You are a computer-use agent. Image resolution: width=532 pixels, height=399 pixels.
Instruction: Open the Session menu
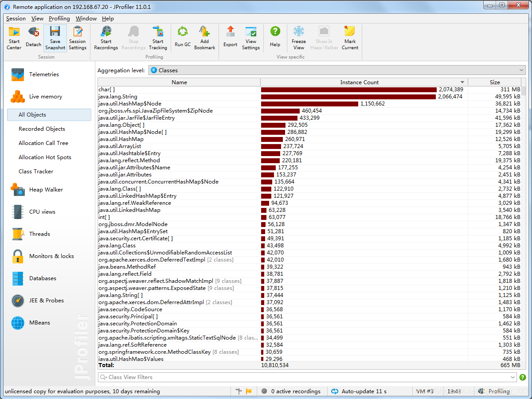pos(16,19)
